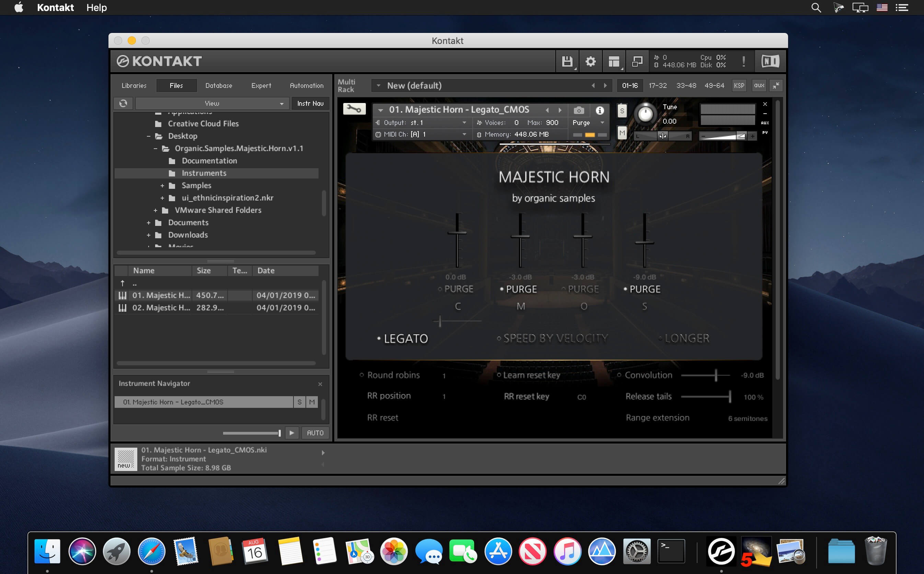Open instrument edit mode wrench

354,109
